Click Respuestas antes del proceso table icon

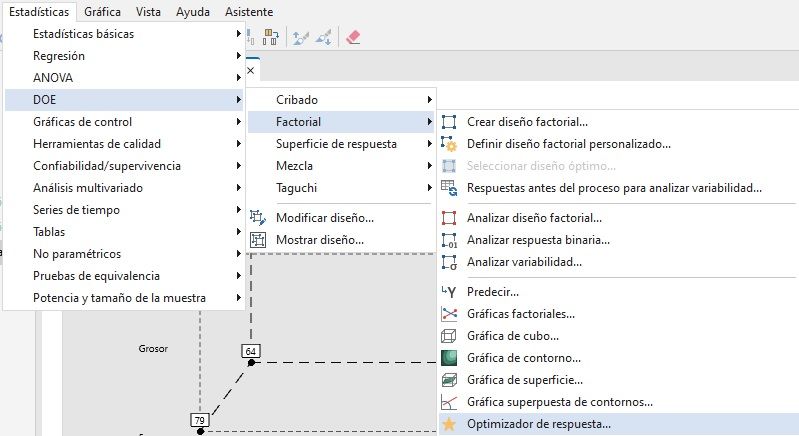tap(449, 188)
